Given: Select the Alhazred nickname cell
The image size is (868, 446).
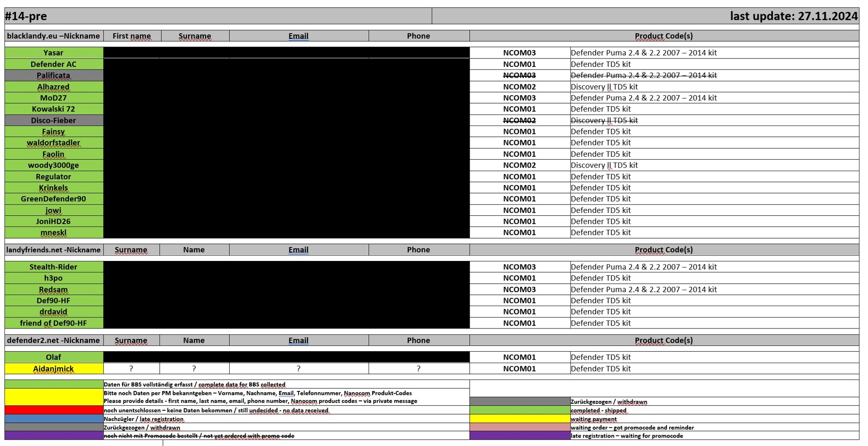Looking at the screenshot, I should (54, 86).
